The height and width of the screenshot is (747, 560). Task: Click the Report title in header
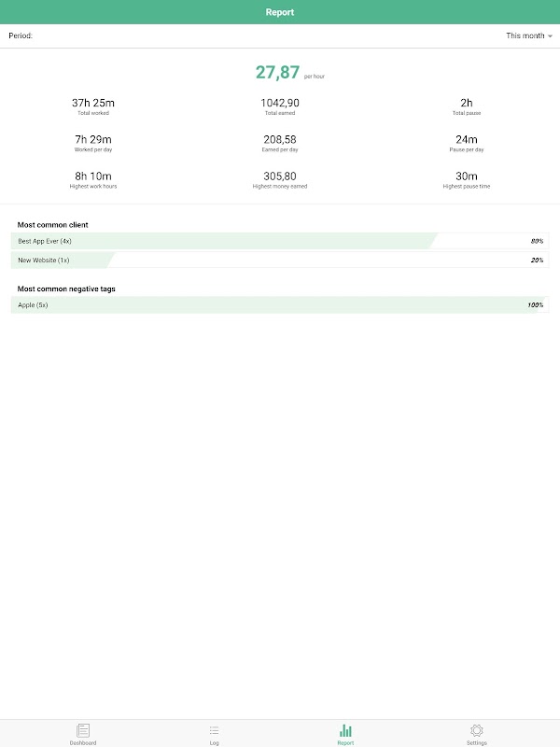coord(280,12)
